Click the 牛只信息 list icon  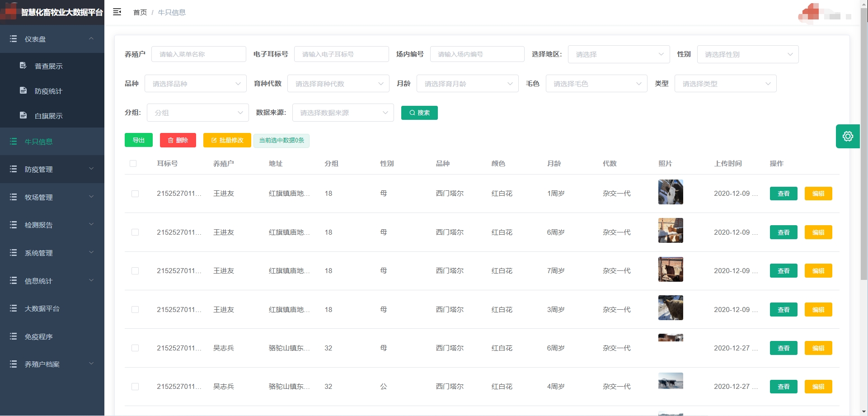coord(14,142)
